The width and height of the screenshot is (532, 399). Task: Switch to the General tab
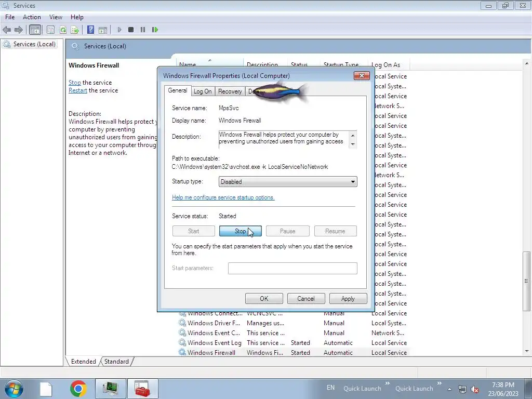[178, 90]
